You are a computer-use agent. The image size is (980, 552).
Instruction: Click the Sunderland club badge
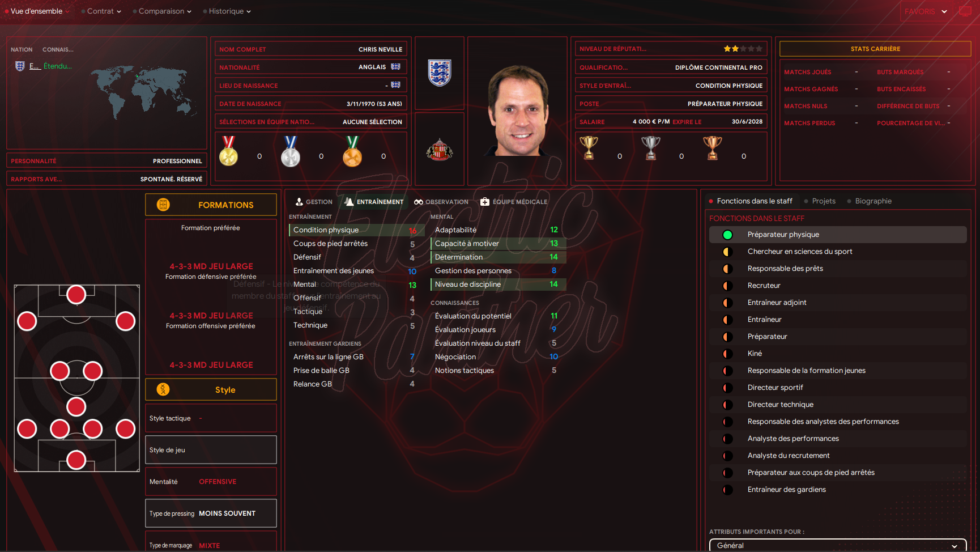point(439,150)
